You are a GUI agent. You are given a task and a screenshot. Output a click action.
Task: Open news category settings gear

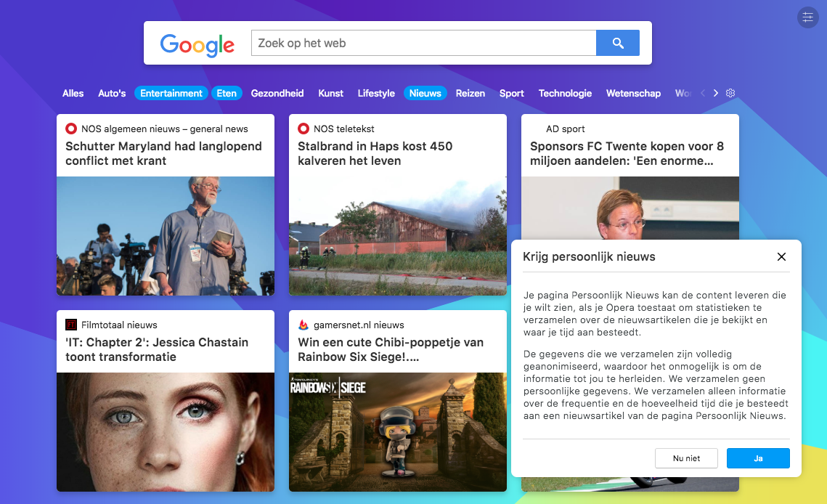[730, 93]
